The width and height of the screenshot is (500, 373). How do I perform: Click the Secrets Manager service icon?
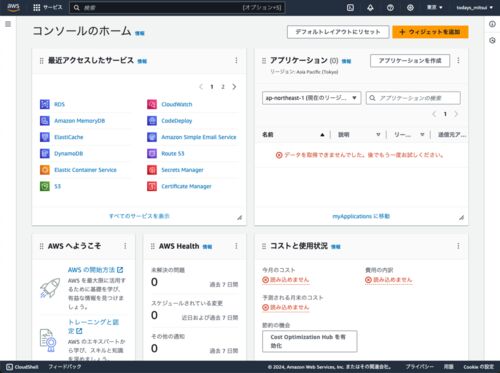click(152, 170)
